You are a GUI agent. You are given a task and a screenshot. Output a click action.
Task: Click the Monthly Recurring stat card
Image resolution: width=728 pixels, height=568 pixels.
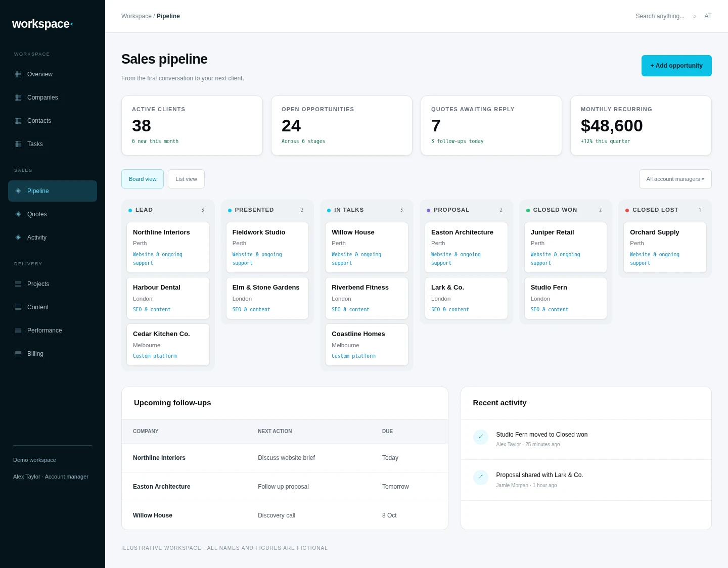(641, 126)
